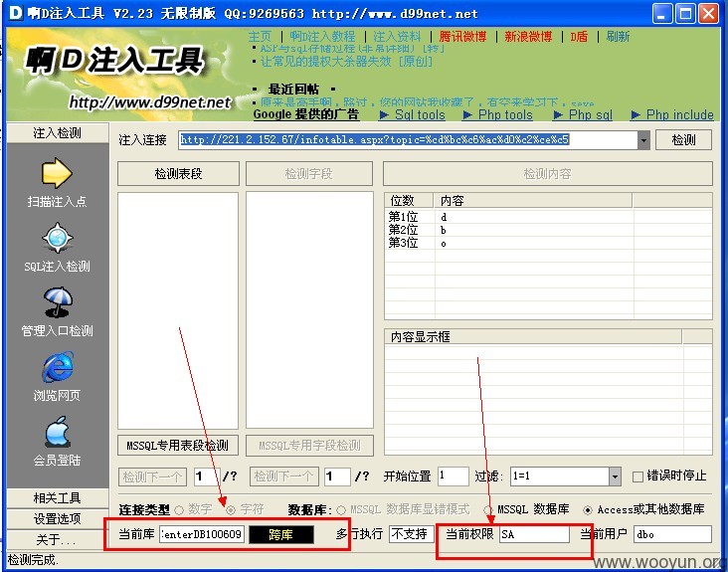The height and width of the screenshot is (572, 728).
Task: Open the Php tools ad link
Action: click(497, 114)
